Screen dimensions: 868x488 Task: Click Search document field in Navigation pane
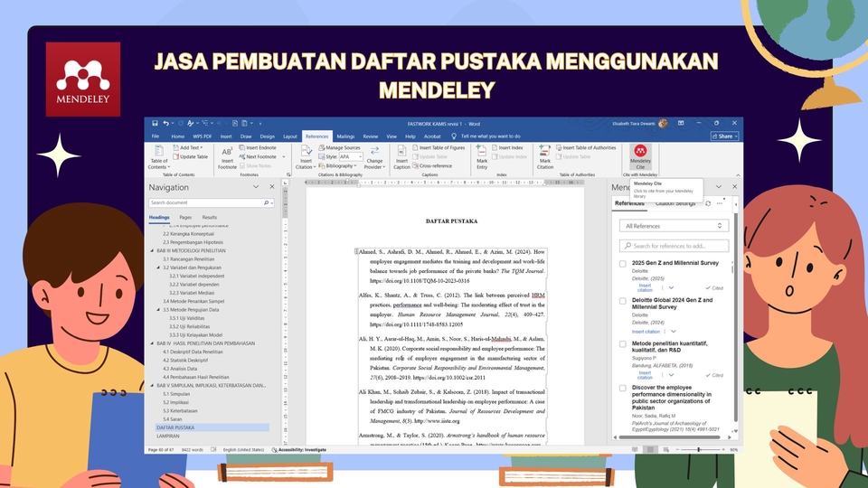[212, 203]
